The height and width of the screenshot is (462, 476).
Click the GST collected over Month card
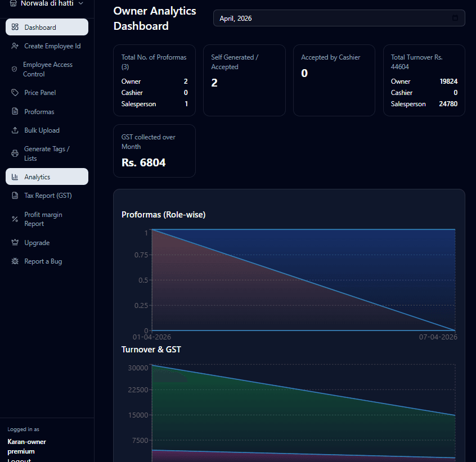[x=154, y=151]
